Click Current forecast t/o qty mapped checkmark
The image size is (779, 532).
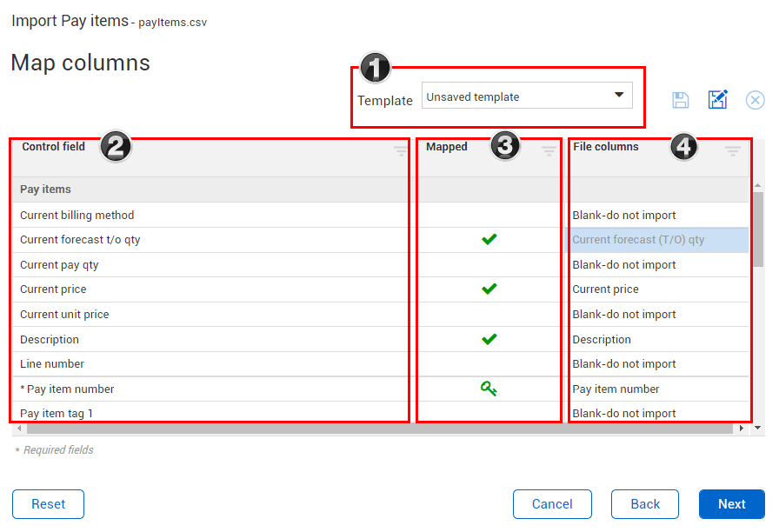pos(489,239)
